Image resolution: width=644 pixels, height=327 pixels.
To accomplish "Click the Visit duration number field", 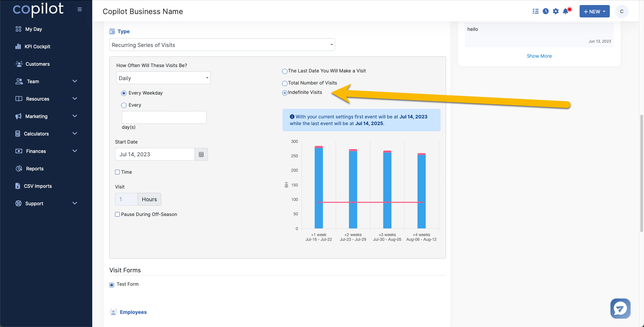I will point(126,199).
